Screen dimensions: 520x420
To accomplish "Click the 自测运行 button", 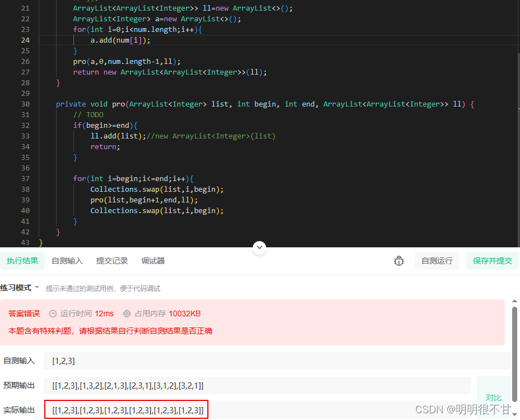I will (x=437, y=261).
